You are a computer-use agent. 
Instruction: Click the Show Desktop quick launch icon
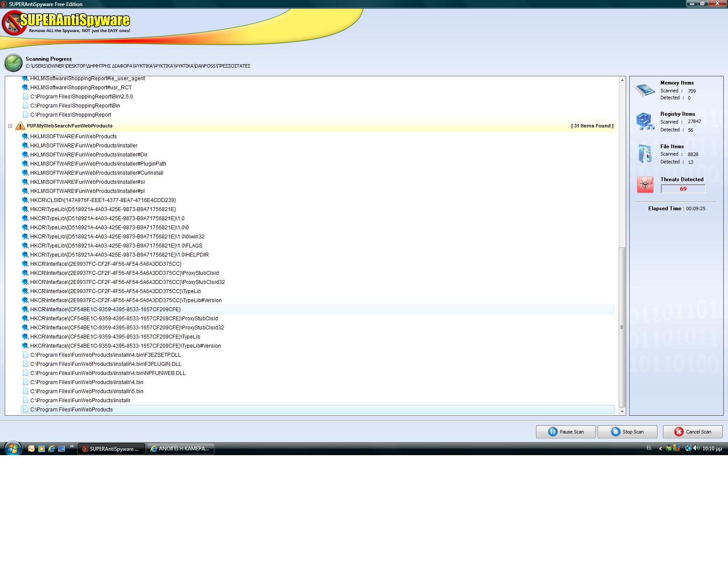coord(62,449)
